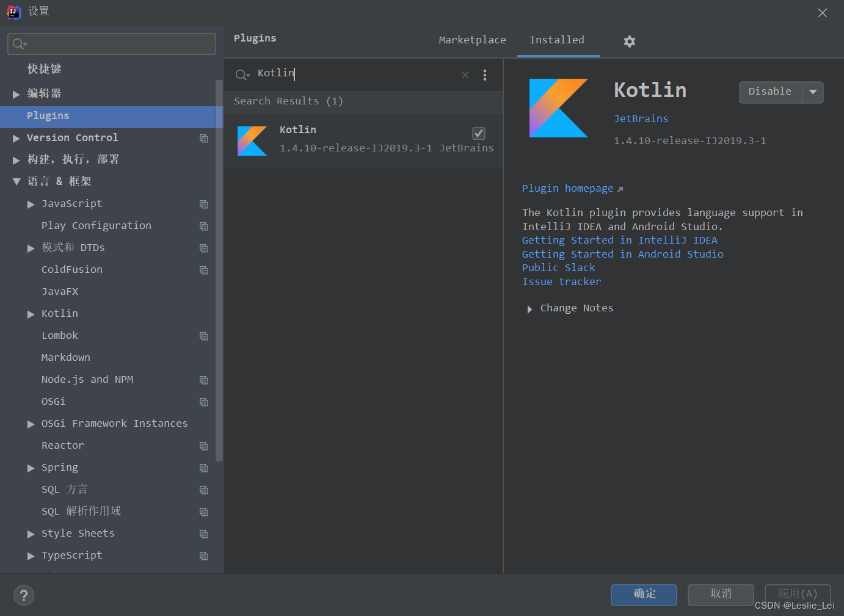
Task: Click the large Kotlin logo in details
Action: tap(558, 108)
